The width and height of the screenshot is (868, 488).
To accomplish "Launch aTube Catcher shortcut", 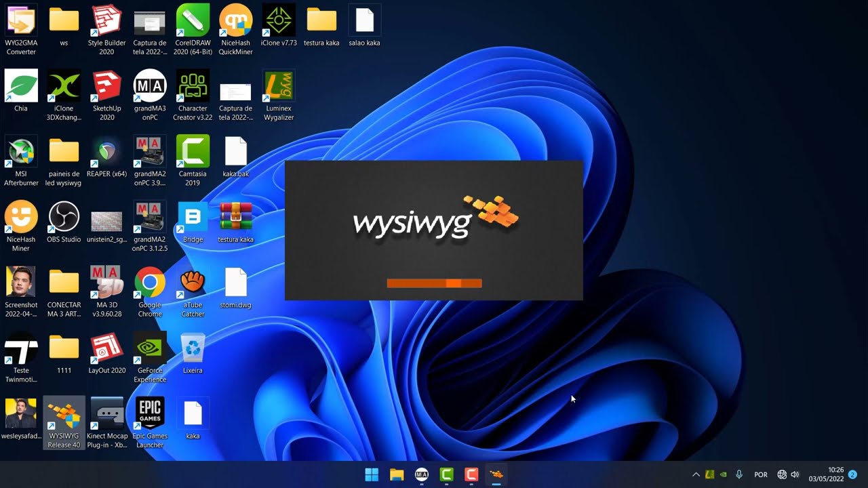I will (x=193, y=292).
